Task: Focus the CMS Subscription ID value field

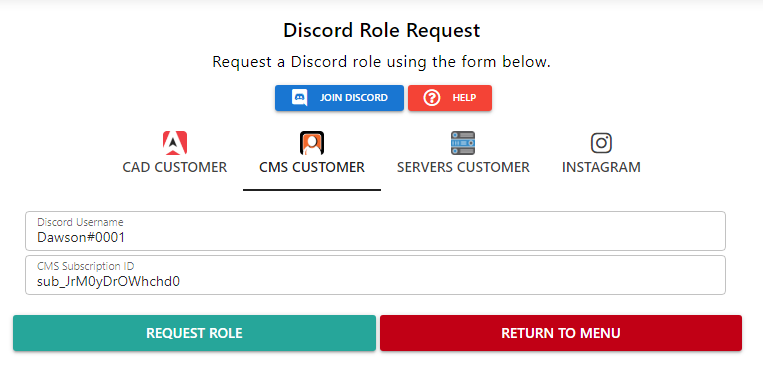Action: [x=375, y=275]
